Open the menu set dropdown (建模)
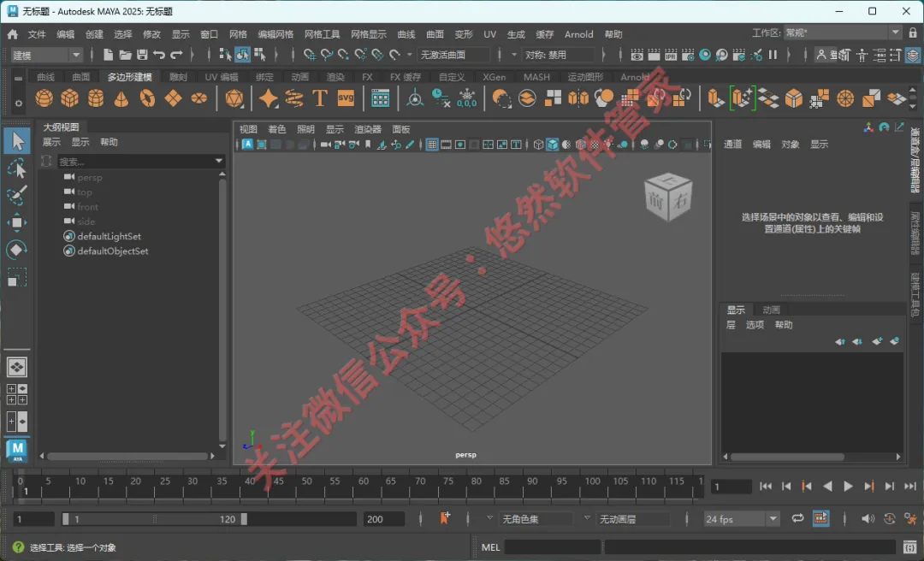 coord(46,55)
